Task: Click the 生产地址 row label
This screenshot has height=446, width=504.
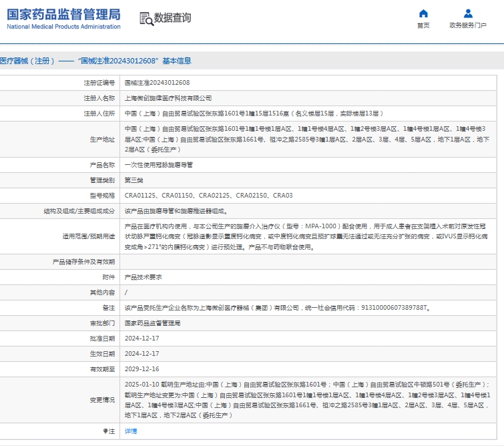Action: 102,140
